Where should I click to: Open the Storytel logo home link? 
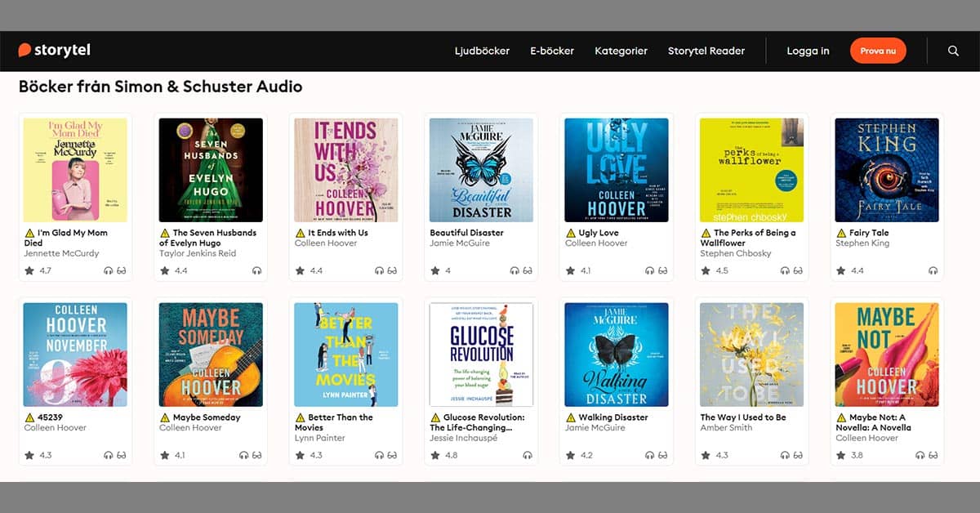coord(54,51)
